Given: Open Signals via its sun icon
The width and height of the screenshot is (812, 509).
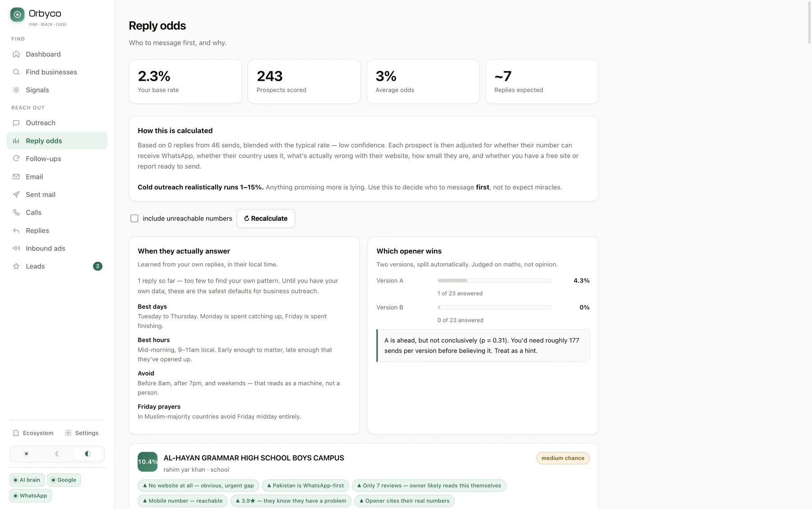Looking at the screenshot, I should [16, 90].
